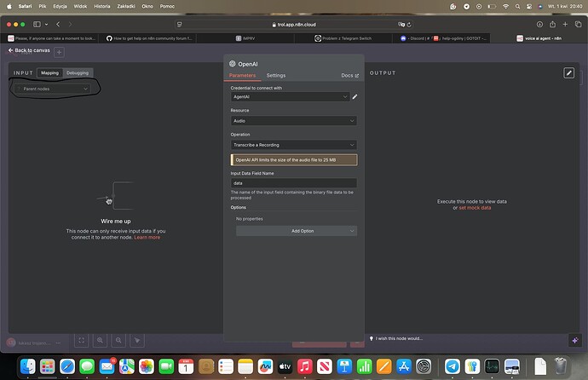Open the Safari share menu

click(x=552, y=25)
